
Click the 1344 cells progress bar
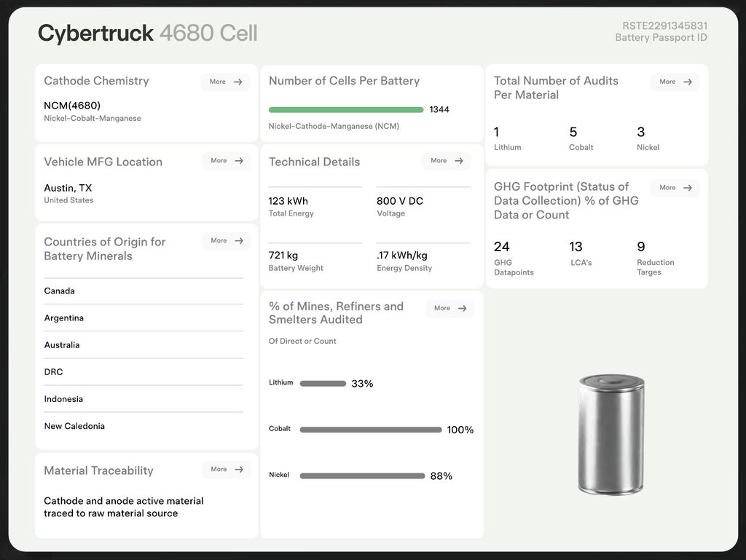point(346,110)
